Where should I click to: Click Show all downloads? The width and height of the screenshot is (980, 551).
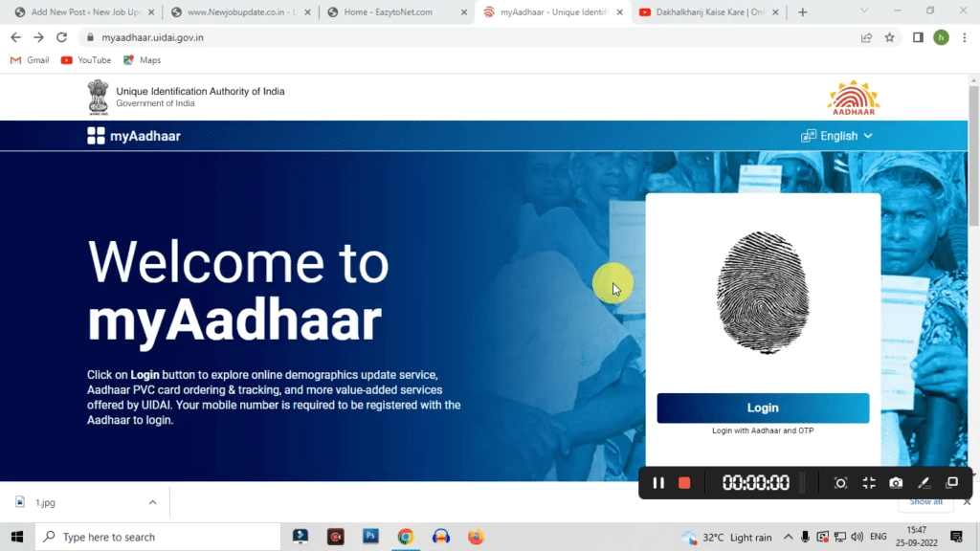click(x=925, y=501)
